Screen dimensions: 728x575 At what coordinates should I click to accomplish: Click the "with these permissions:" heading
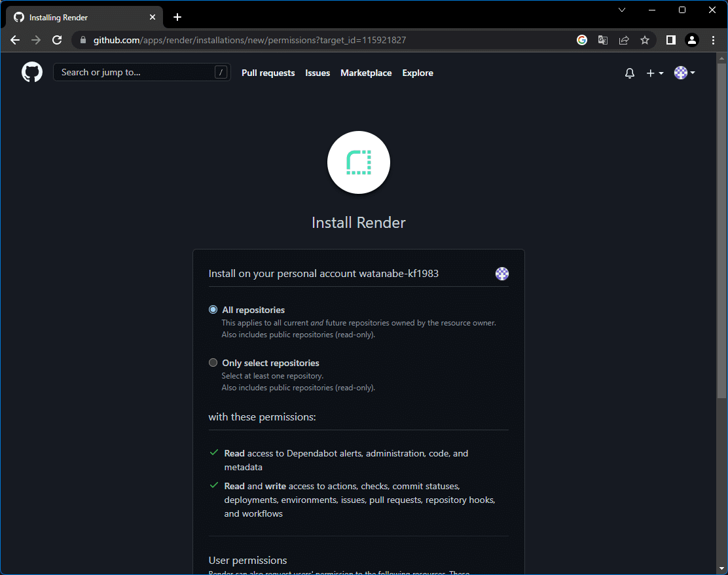(262, 417)
